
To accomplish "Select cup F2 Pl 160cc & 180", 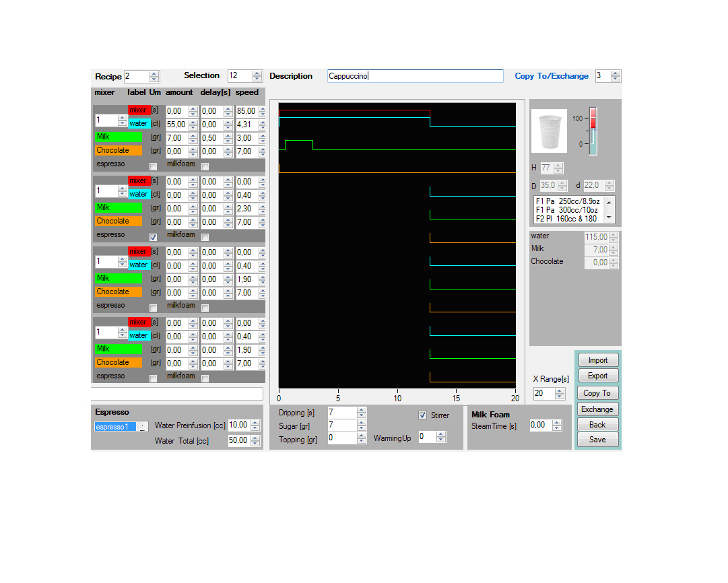I will [568, 219].
